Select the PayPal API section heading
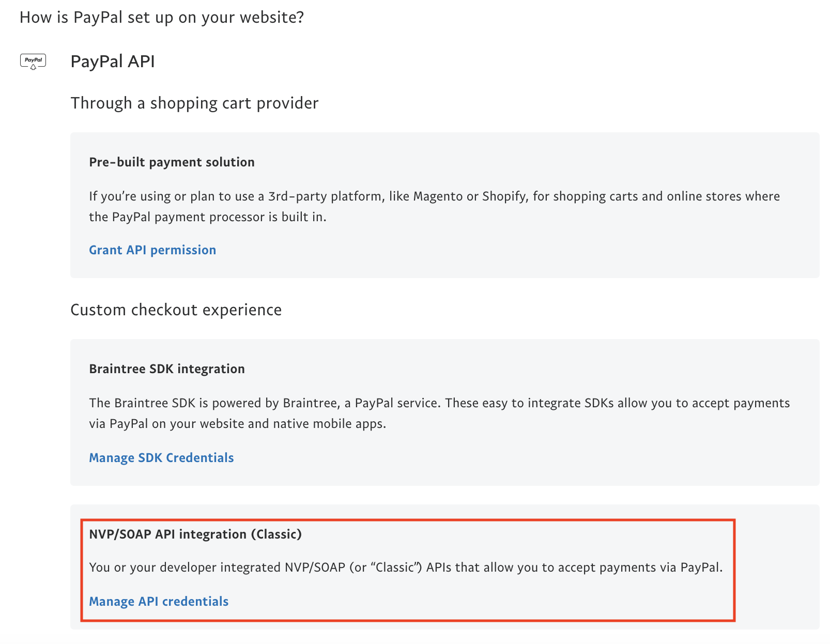 click(x=113, y=62)
